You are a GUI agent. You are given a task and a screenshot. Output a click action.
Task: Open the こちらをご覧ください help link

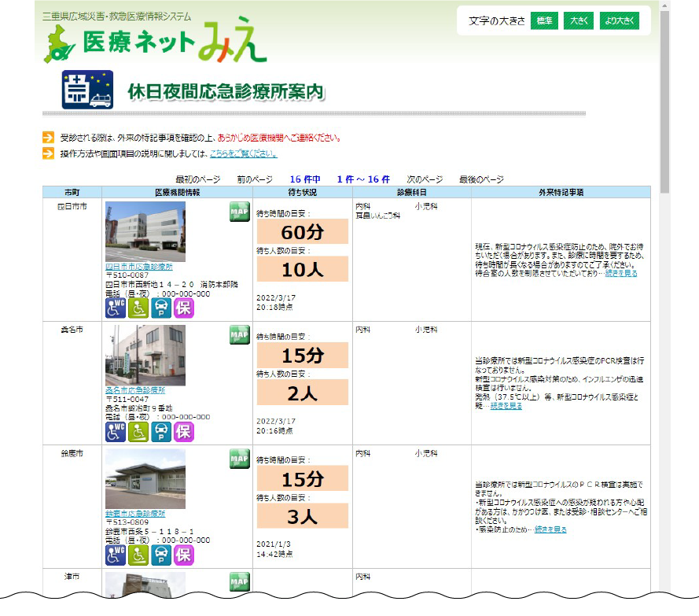pyautogui.click(x=244, y=153)
